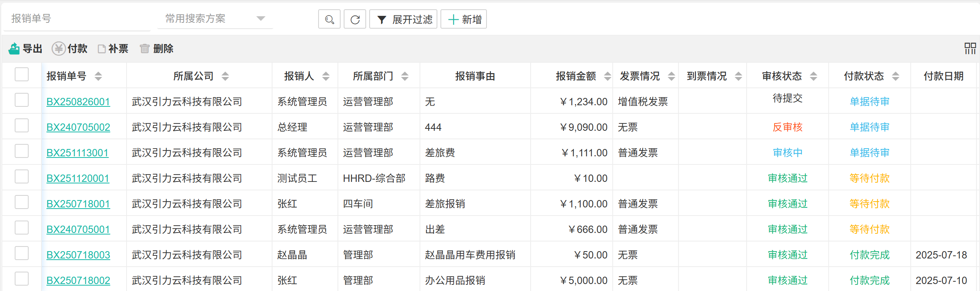Click the 报销事由 column header

(475, 76)
